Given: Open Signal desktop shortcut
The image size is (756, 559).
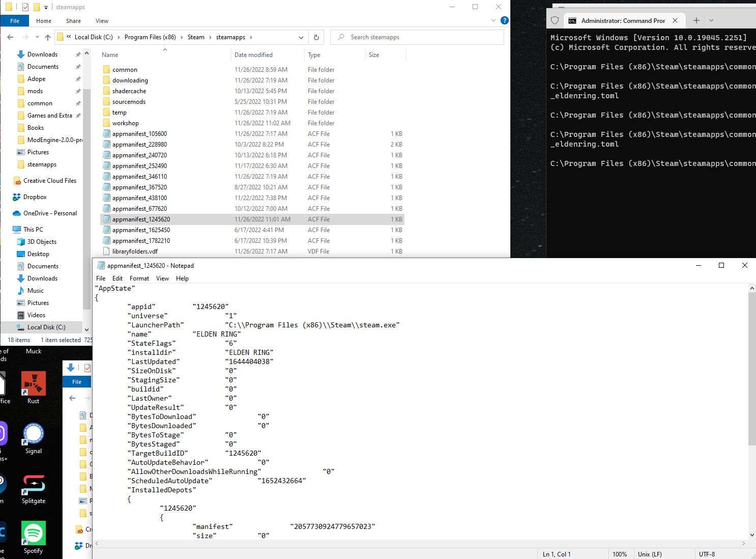Looking at the screenshot, I should 34,438.
